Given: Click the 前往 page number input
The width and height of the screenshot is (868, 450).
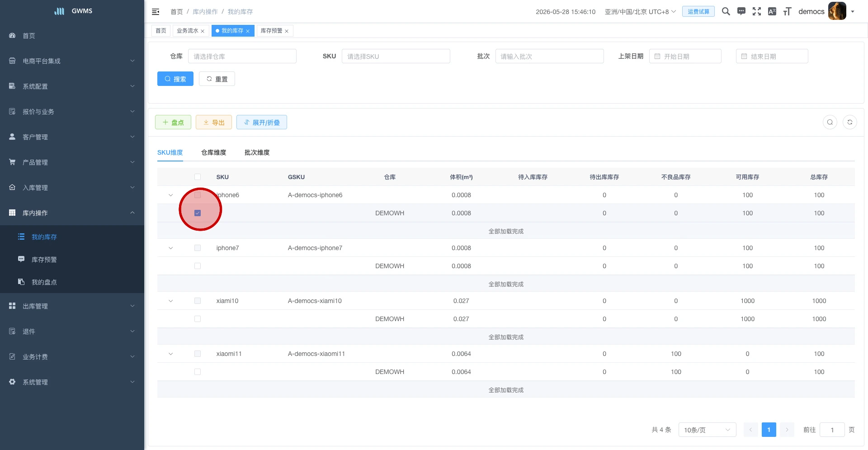Looking at the screenshot, I should (x=832, y=430).
